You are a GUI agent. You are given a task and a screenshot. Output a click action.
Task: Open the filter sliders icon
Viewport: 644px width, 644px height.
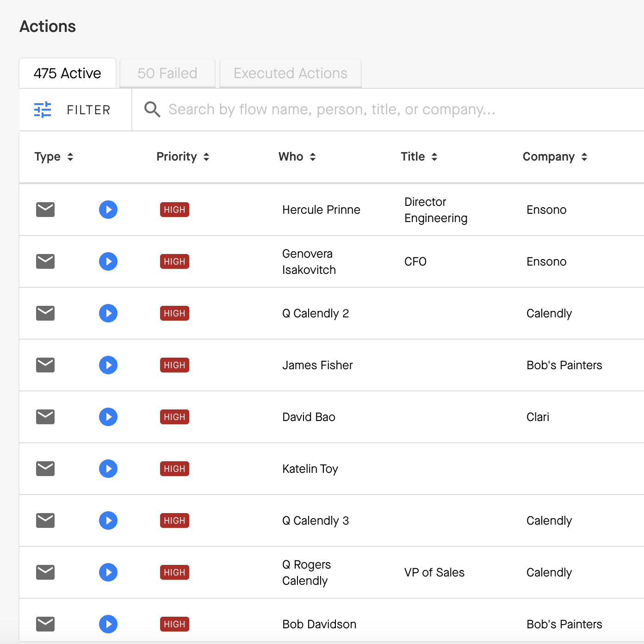pyautogui.click(x=43, y=110)
